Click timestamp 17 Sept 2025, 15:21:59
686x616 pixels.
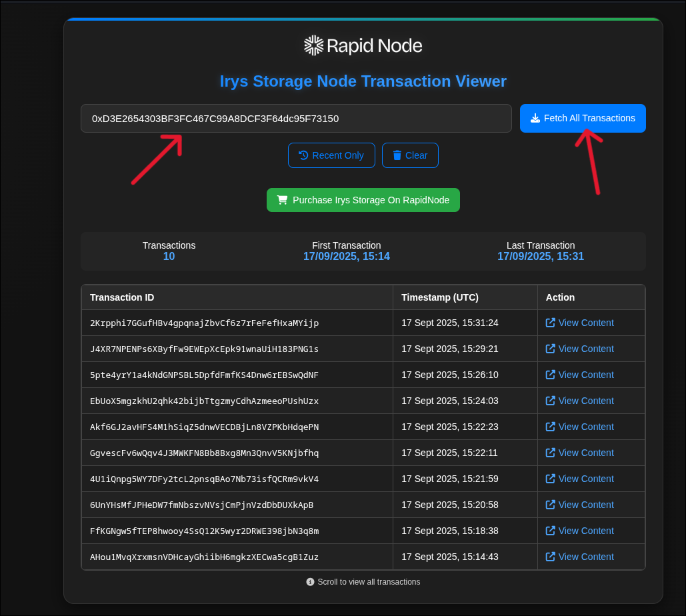tap(450, 479)
